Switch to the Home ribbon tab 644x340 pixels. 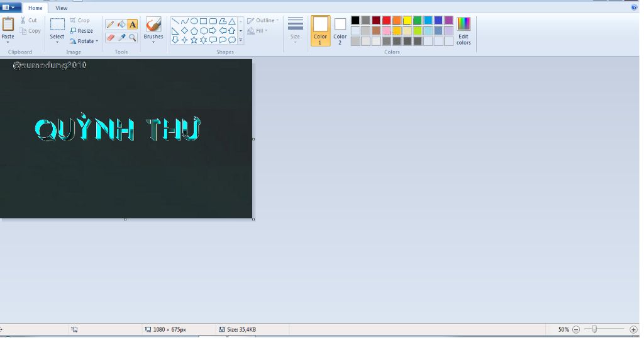(35, 8)
